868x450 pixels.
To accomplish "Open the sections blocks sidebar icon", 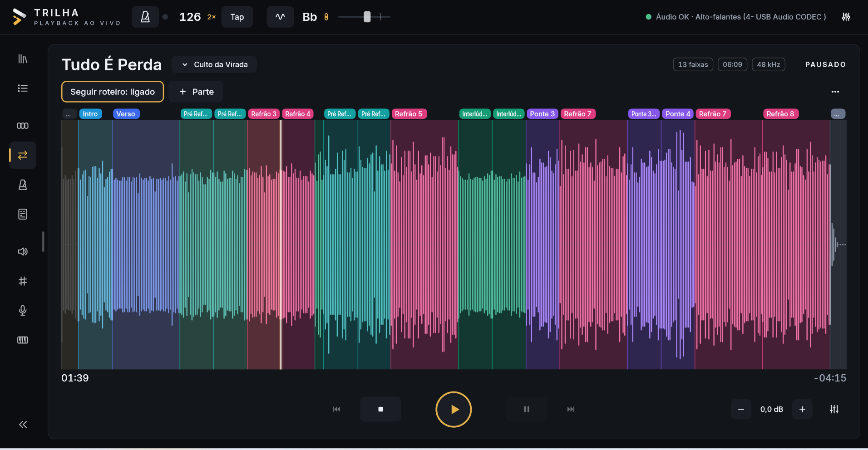I will (x=23, y=126).
